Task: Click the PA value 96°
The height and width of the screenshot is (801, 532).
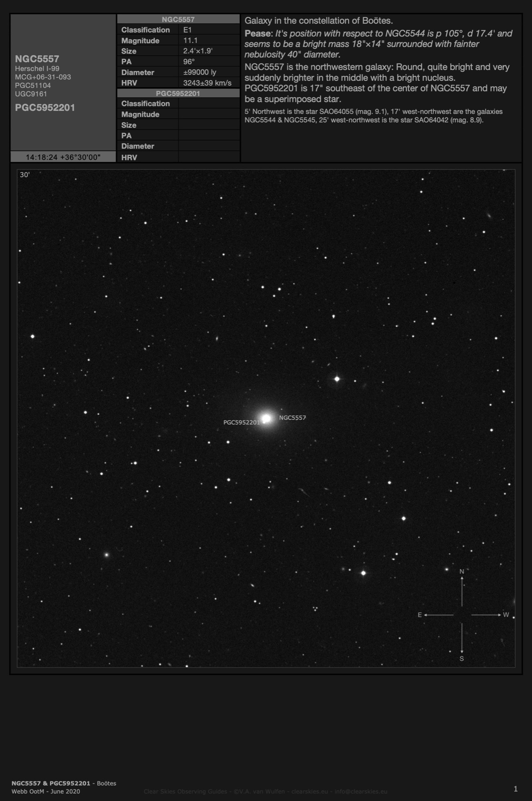Action: (x=189, y=61)
